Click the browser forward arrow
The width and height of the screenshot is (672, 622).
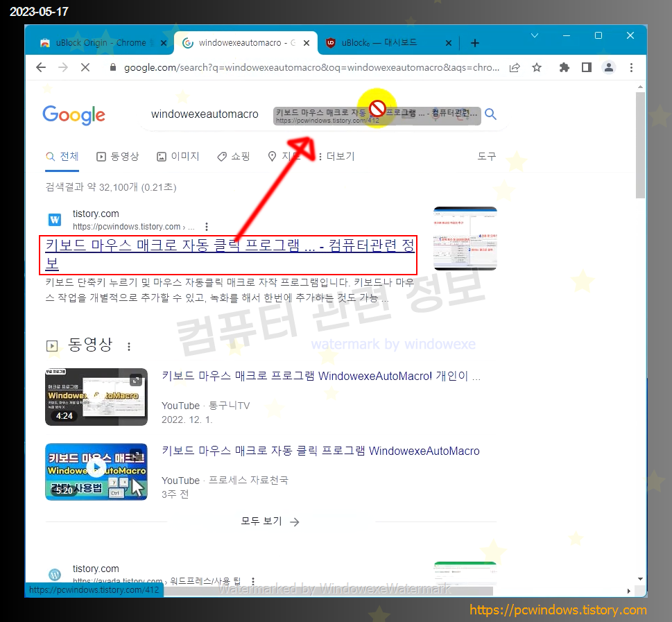point(63,67)
